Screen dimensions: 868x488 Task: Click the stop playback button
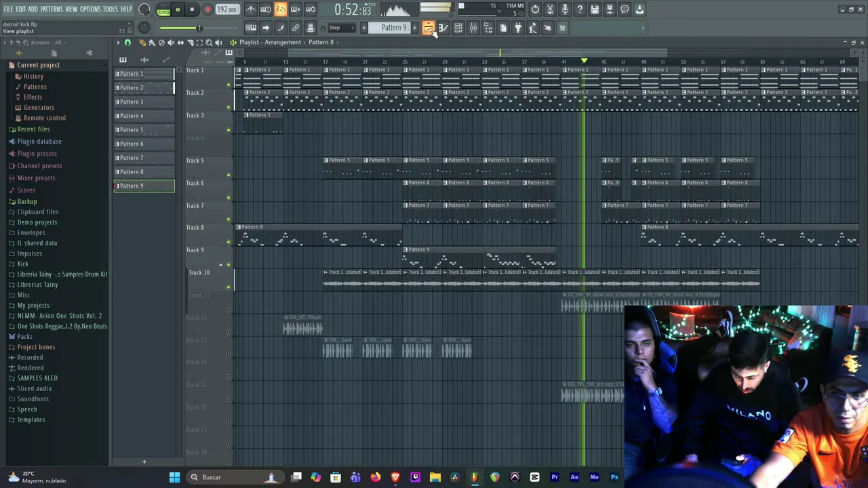(x=192, y=9)
